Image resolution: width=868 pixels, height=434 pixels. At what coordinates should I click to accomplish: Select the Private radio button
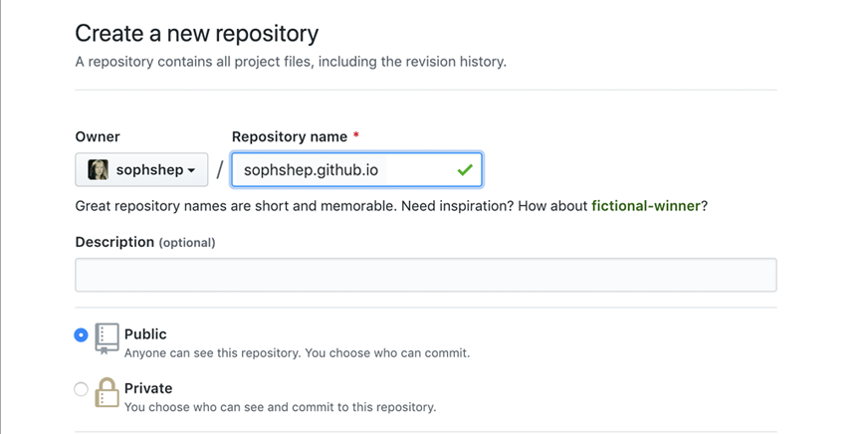81,390
